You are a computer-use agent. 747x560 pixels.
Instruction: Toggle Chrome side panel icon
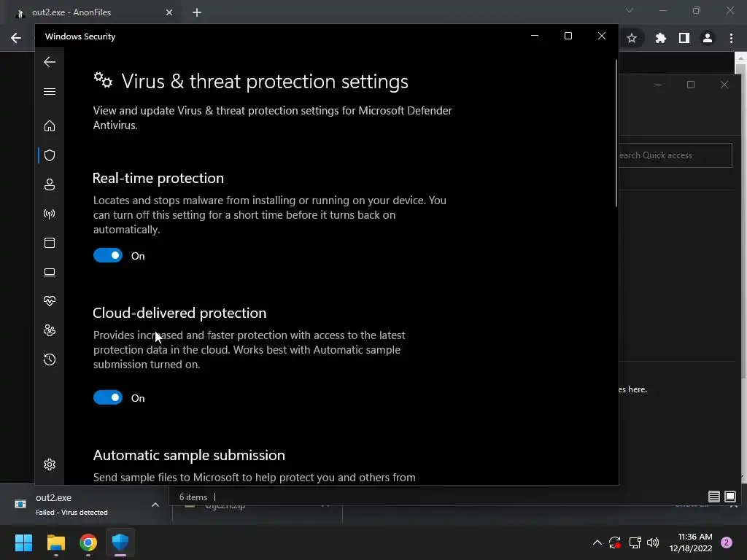684,38
